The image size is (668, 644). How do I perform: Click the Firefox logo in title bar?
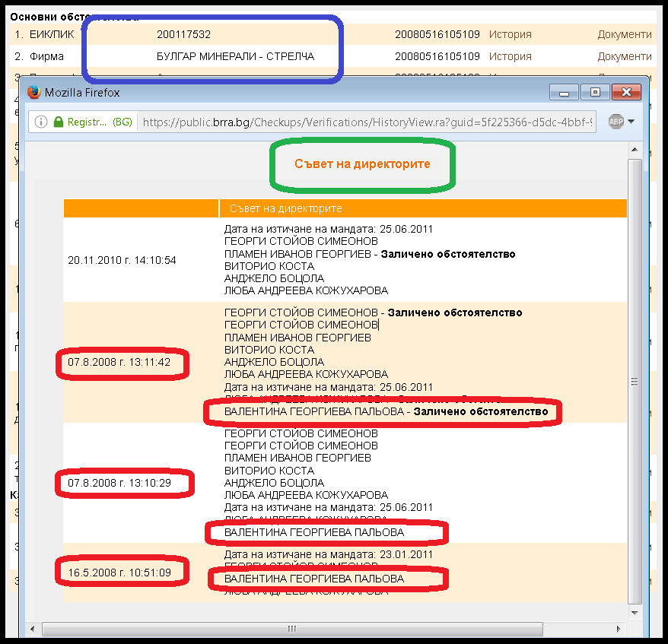coord(34,92)
